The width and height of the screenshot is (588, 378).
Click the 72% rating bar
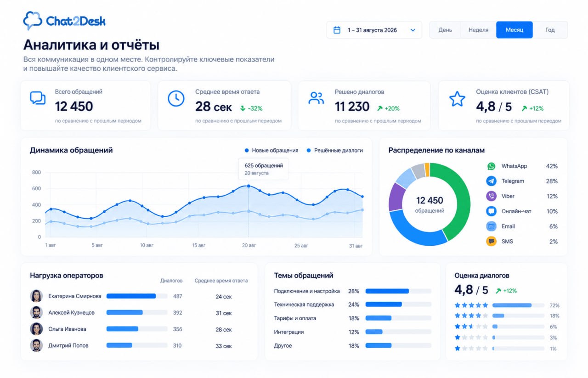tap(518, 305)
